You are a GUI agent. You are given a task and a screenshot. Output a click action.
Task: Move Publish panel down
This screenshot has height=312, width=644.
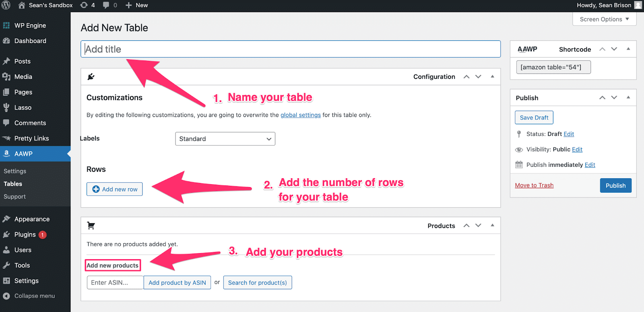(614, 98)
